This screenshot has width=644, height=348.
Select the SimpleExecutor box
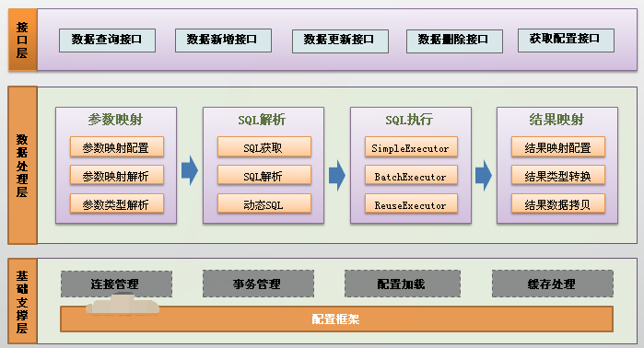pyautogui.click(x=411, y=147)
